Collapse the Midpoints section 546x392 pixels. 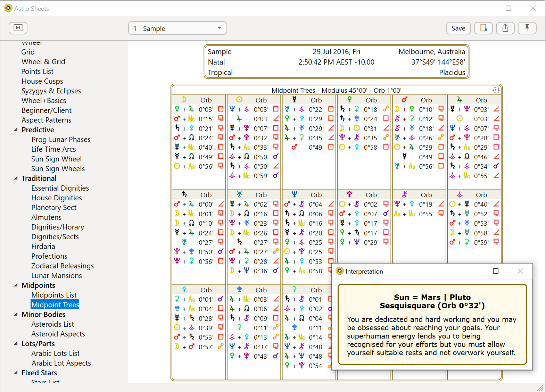[x=16, y=285]
